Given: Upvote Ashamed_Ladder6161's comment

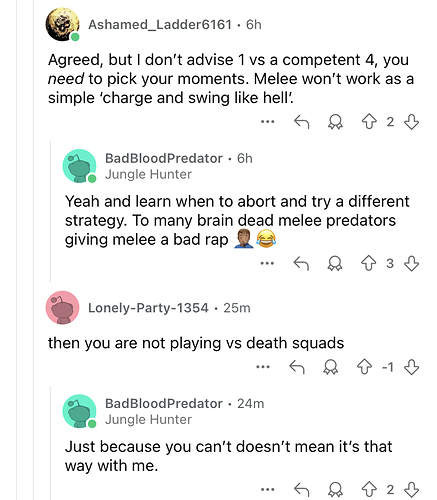Looking at the screenshot, I should [369, 122].
